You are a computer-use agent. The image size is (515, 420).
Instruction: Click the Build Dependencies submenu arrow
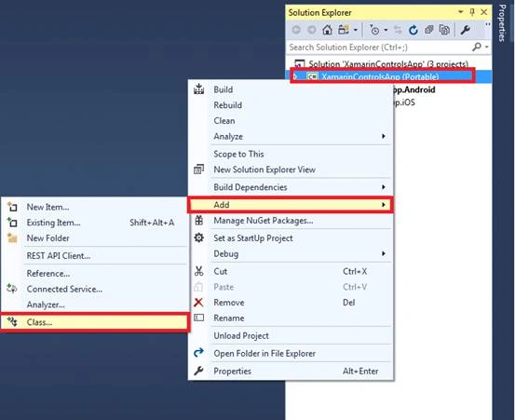click(384, 187)
